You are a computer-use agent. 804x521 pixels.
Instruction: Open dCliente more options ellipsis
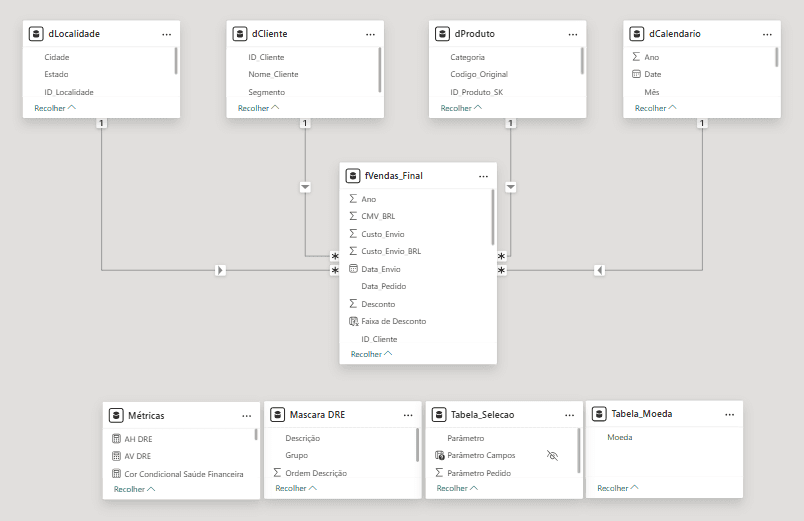click(x=370, y=34)
